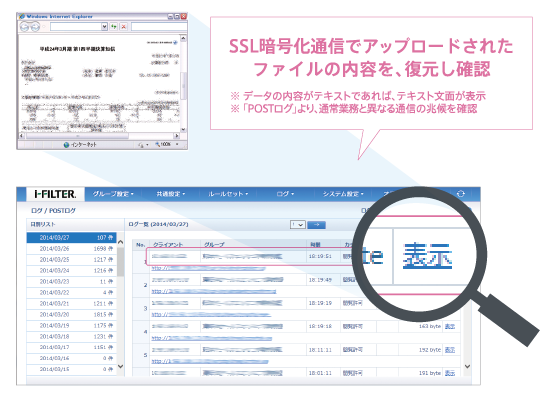Click the IE vertical scrollbar up arrow
This screenshot has height=398, width=553.
pos(183,38)
